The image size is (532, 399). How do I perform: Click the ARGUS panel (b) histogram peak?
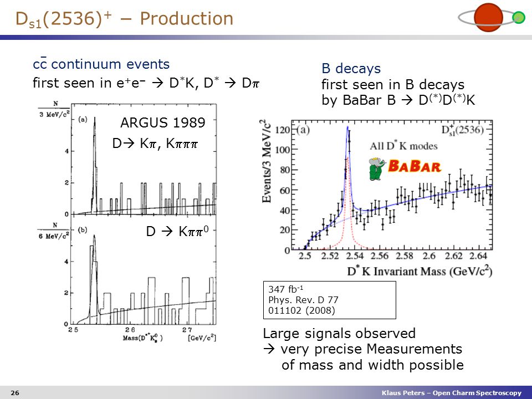(x=94, y=237)
